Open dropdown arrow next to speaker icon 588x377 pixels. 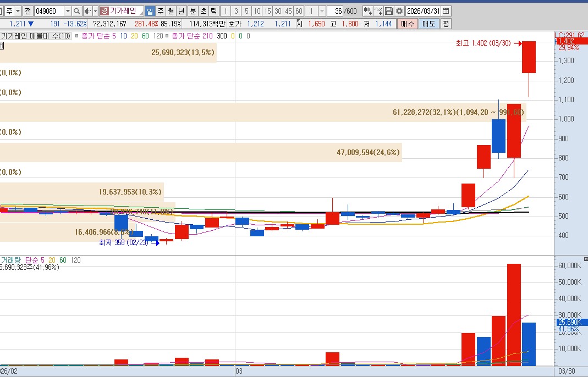point(95,11)
